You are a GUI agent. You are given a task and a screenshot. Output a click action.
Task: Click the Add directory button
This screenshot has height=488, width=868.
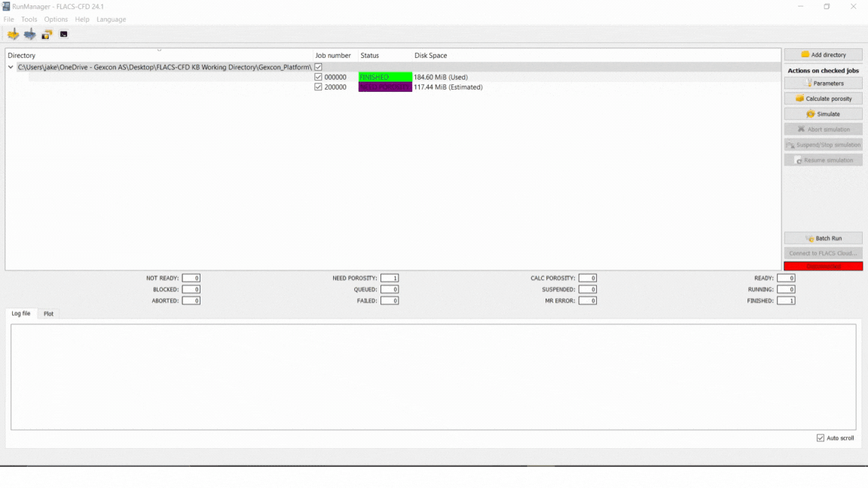pos(823,55)
